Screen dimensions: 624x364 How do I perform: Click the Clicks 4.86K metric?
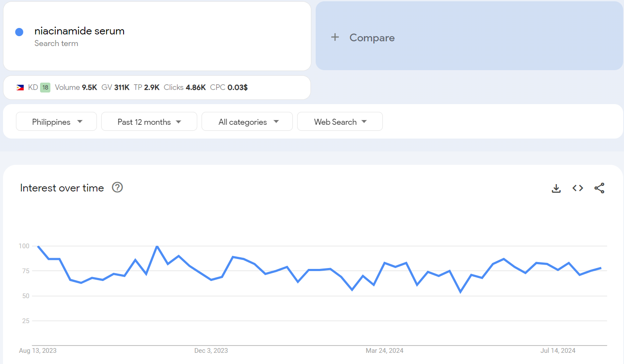coord(185,87)
